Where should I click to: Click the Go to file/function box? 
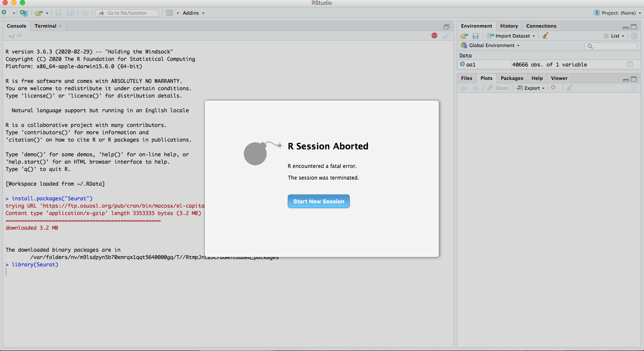127,13
